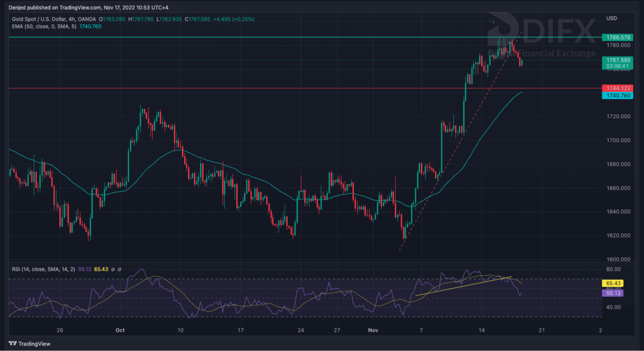
Task: Click the DIFX cube watermark logo
Action: click(x=503, y=29)
